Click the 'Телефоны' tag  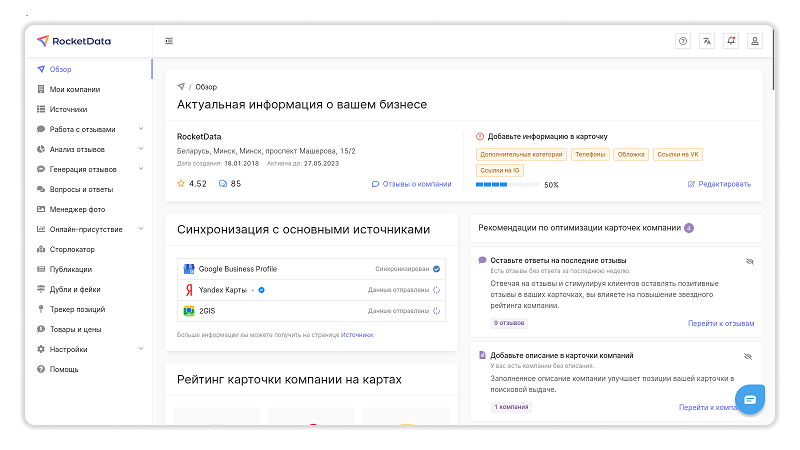pos(588,154)
